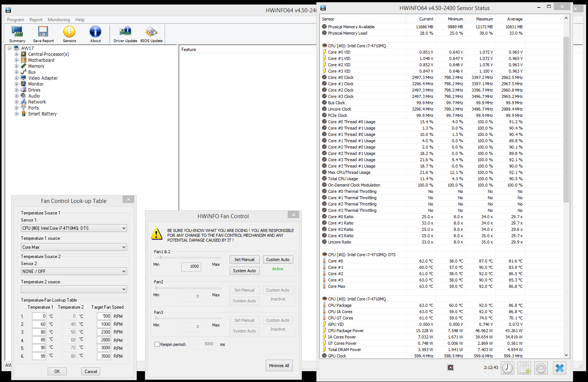Click the Feature column header
Viewport: 588px width, 382px height.
pos(189,50)
